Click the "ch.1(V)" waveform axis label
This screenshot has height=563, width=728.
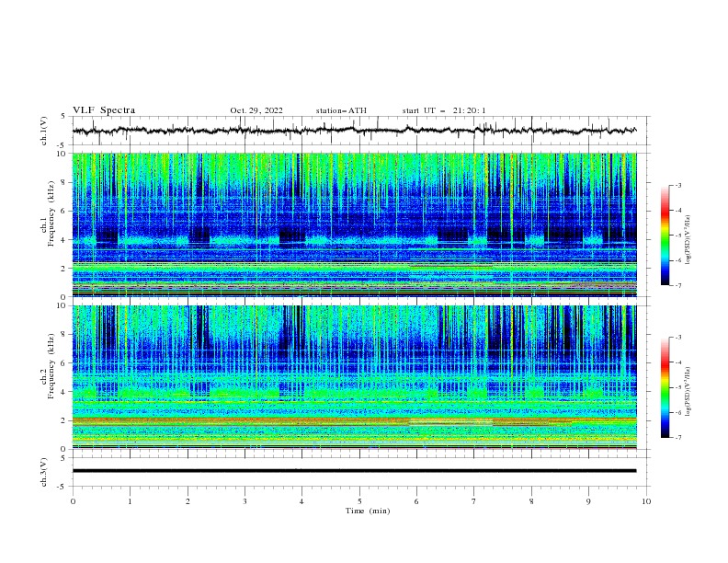pyautogui.click(x=44, y=131)
